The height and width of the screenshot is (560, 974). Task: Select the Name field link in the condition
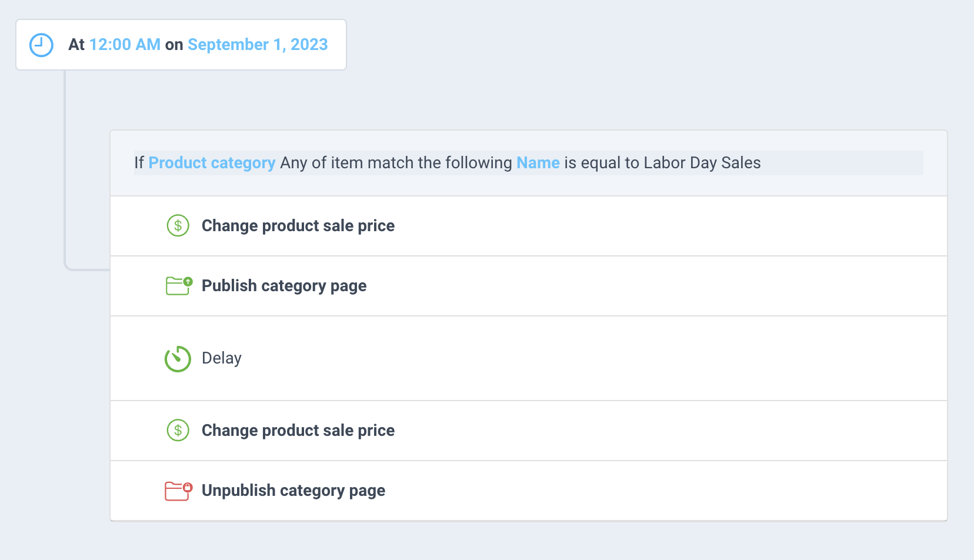(538, 163)
